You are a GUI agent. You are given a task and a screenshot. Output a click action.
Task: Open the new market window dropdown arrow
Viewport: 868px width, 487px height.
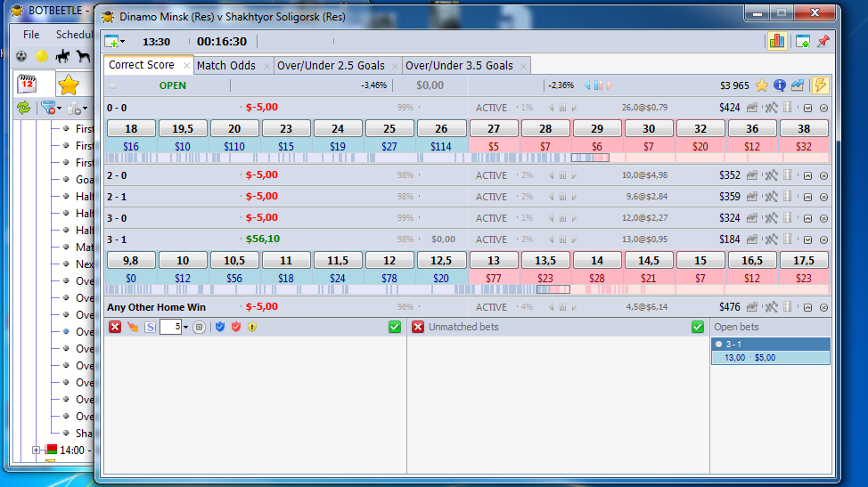[122, 42]
